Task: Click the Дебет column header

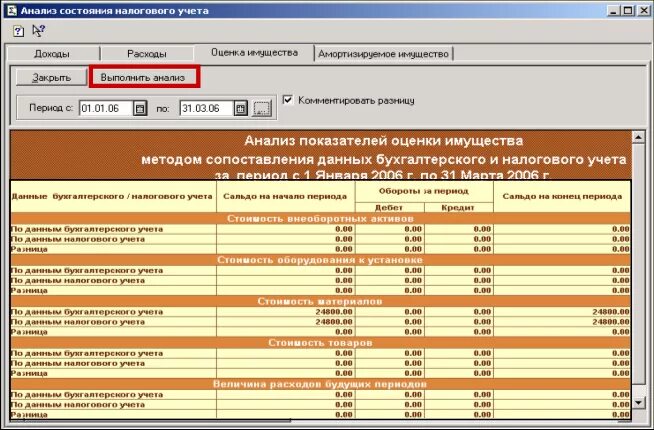Action: [389, 207]
